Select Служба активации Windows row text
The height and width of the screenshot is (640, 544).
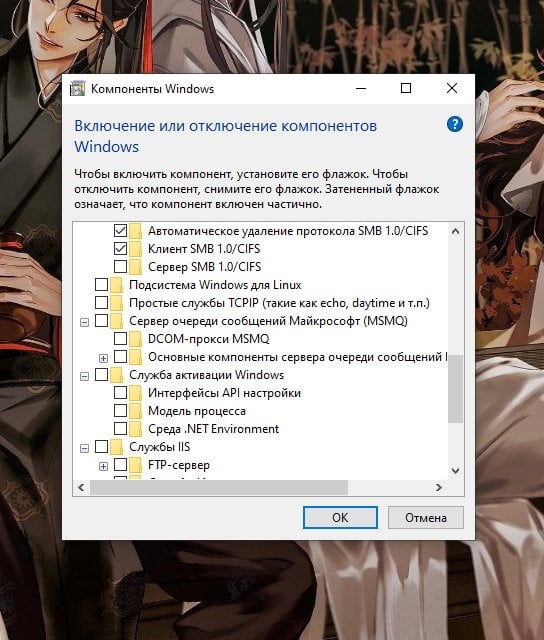(206, 375)
